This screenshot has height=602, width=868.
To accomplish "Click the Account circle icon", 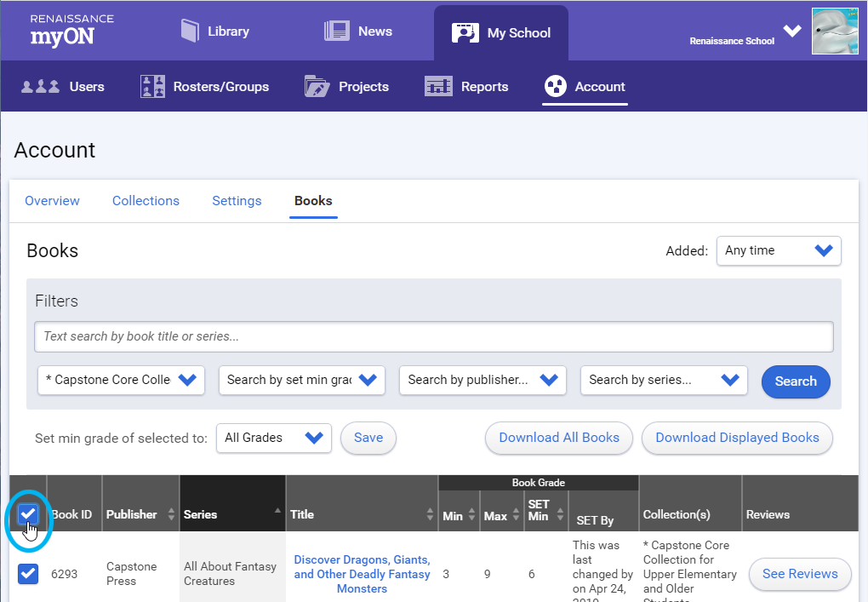I will tap(555, 86).
